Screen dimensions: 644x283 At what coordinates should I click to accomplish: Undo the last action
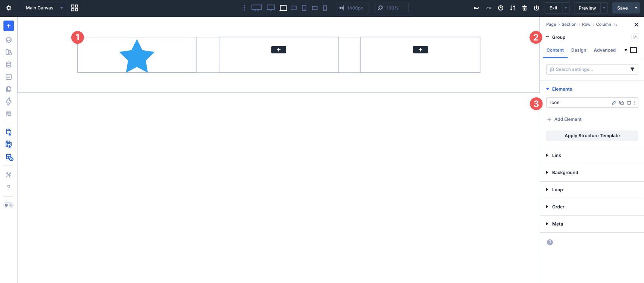coord(476,8)
